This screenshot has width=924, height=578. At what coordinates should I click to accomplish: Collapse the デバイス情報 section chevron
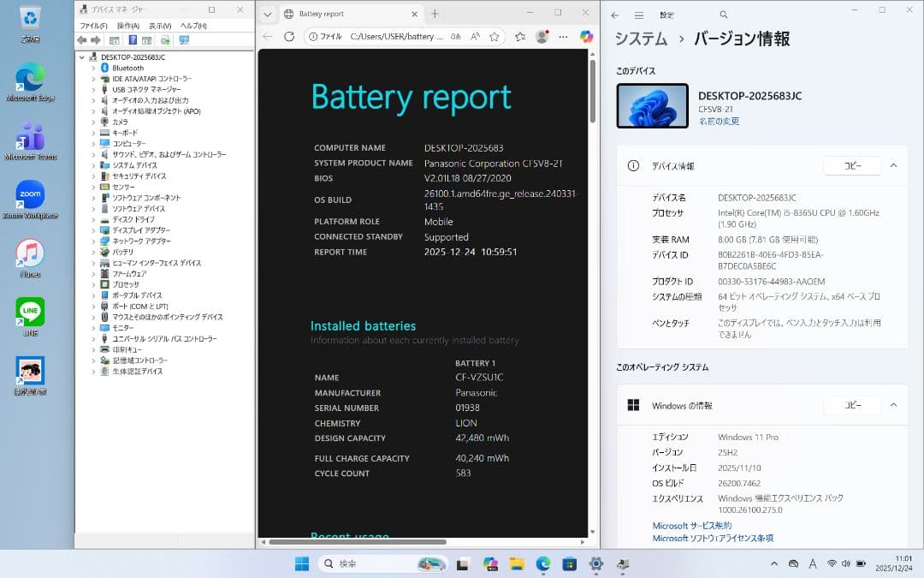point(893,166)
